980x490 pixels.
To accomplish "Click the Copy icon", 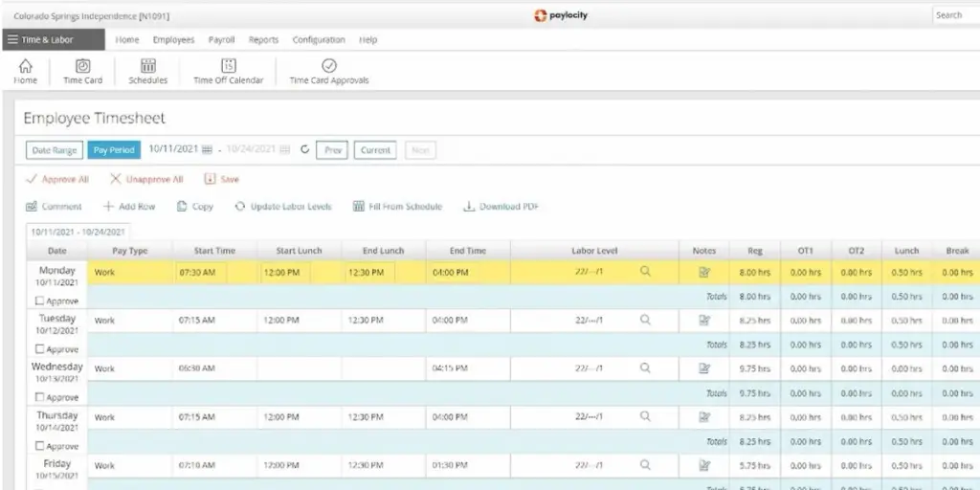I will (x=182, y=207).
